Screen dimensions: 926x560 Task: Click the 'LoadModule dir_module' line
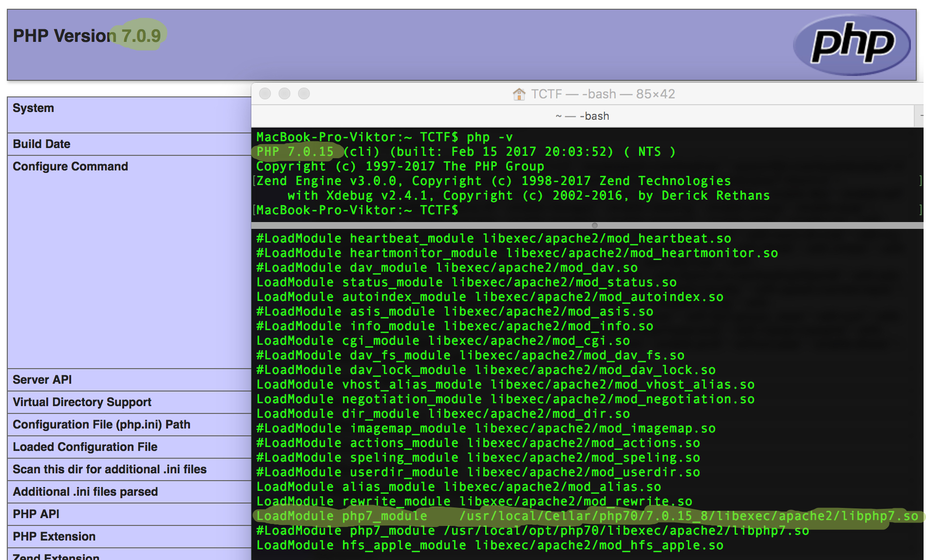click(443, 414)
